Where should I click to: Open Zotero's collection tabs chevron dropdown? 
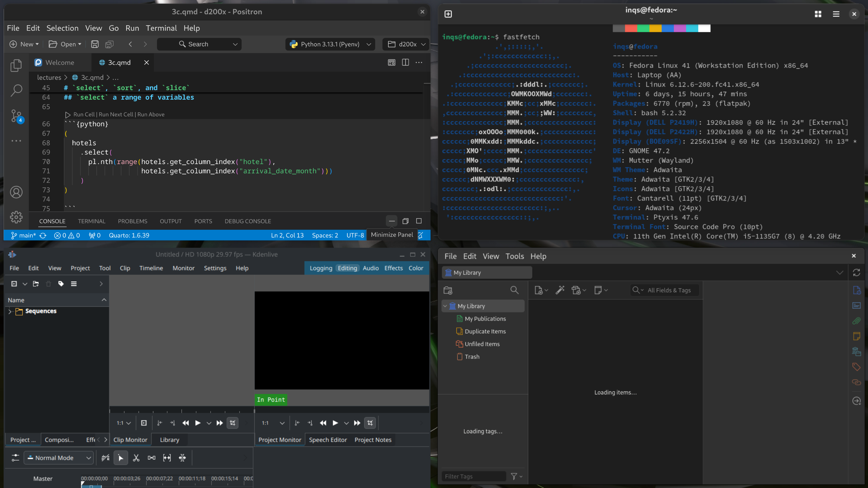click(839, 272)
